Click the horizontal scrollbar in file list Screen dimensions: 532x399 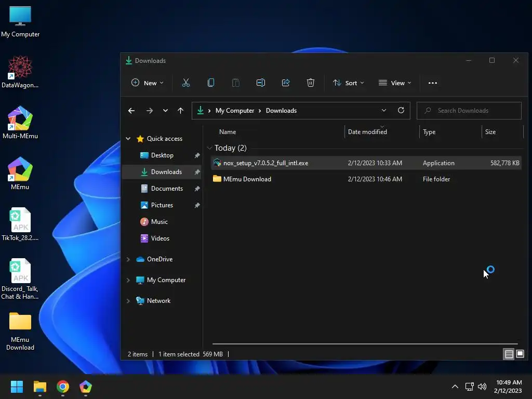(x=365, y=344)
